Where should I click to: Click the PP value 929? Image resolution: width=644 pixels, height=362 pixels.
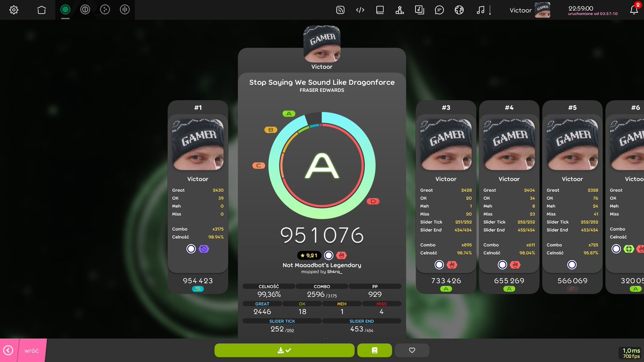coord(375,291)
